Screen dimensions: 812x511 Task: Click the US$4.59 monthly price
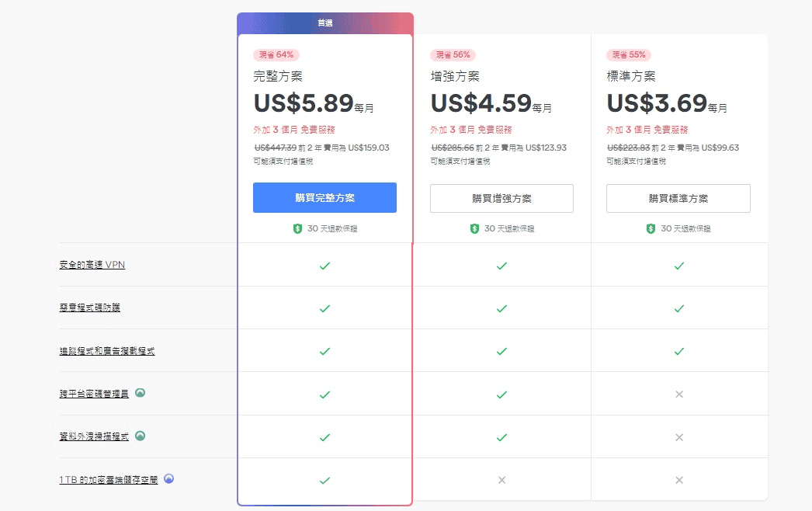click(481, 103)
